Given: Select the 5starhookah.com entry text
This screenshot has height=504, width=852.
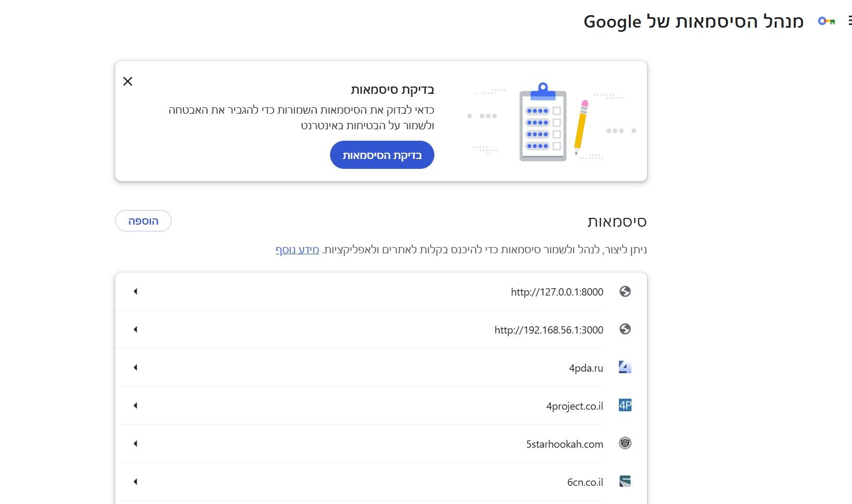Looking at the screenshot, I should point(565,444).
